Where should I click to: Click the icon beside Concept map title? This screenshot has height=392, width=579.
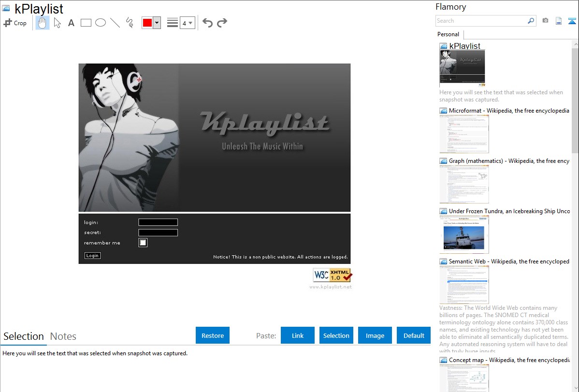[x=443, y=360]
